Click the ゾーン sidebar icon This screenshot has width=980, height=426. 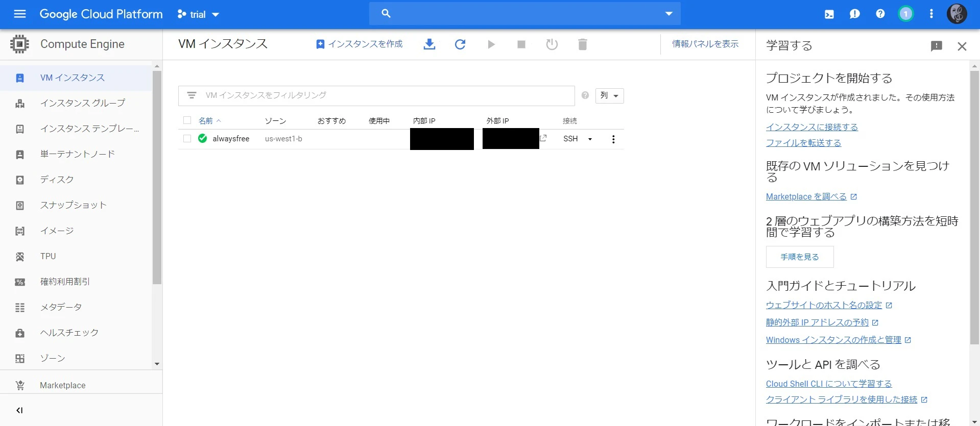(20, 359)
